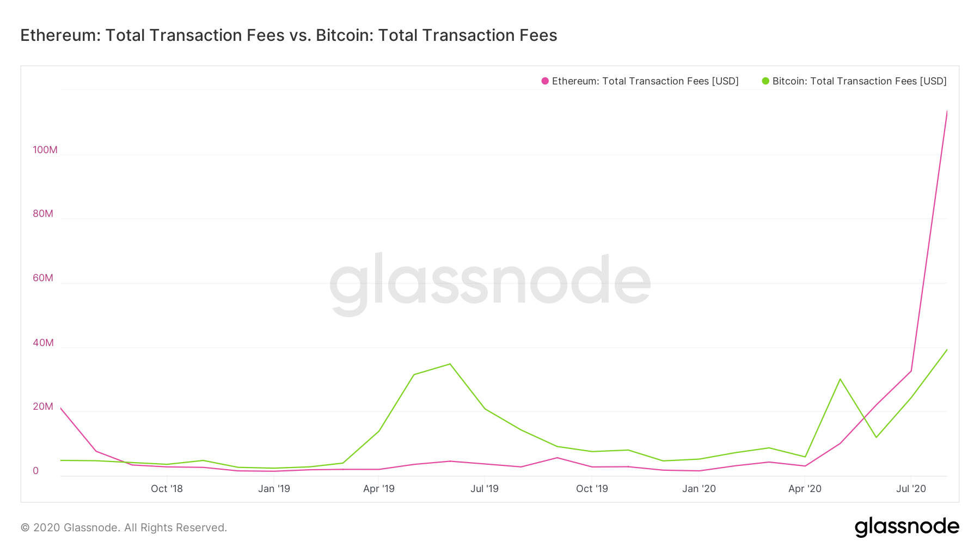The width and height of the screenshot is (980, 552).
Task: Click the 0 y-axis label
Action: coord(36,471)
